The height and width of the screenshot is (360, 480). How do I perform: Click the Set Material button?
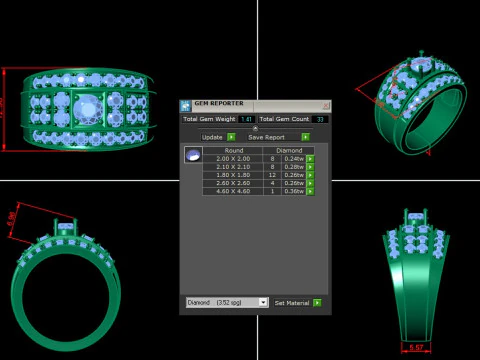click(x=298, y=303)
